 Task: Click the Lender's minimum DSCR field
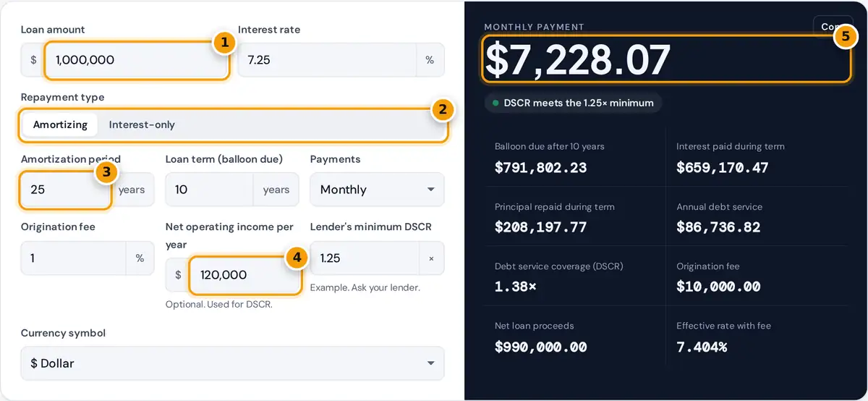[365, 258]
